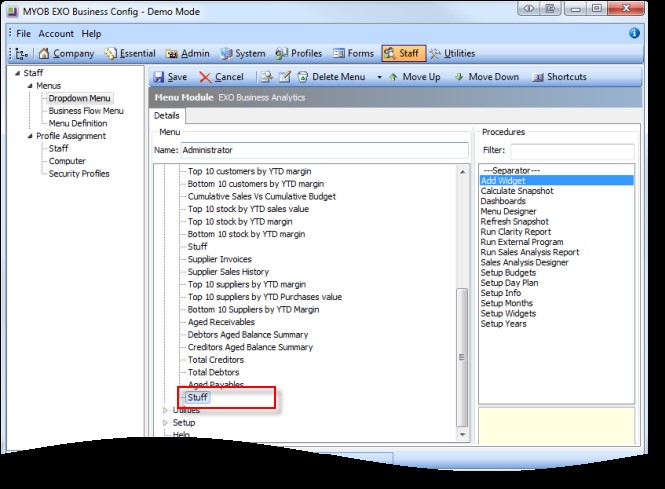This screenshot has height=489, width=665.
Task: Open the Profiles module
Action: tap(299, 53)
